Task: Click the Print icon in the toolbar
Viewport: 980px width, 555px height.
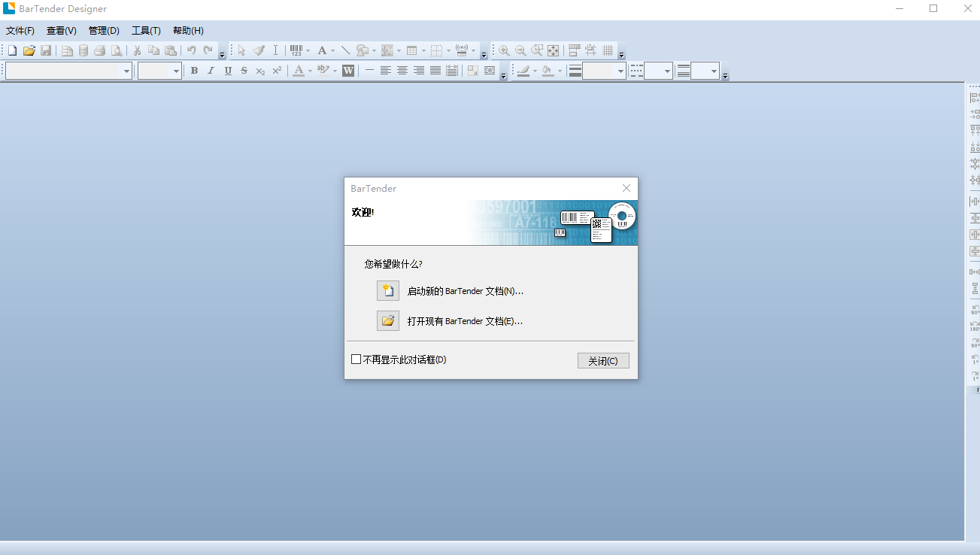Action: point(99,50)
